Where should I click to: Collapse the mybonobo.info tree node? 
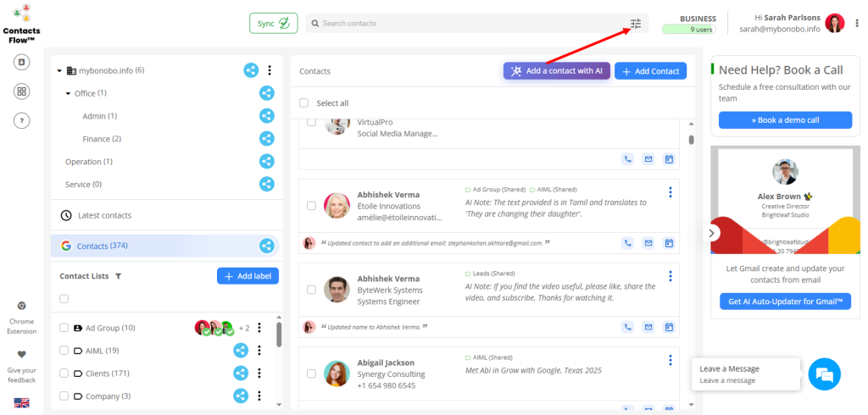coord(59,71)
